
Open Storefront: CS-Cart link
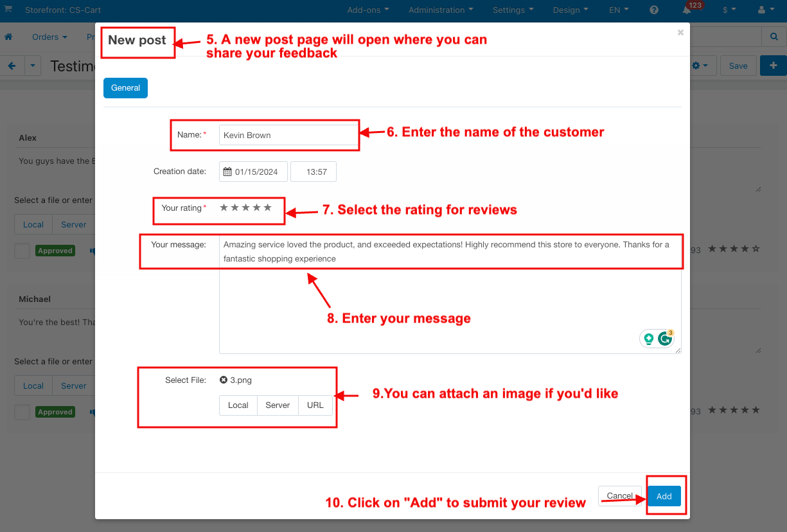coord(63,10)
